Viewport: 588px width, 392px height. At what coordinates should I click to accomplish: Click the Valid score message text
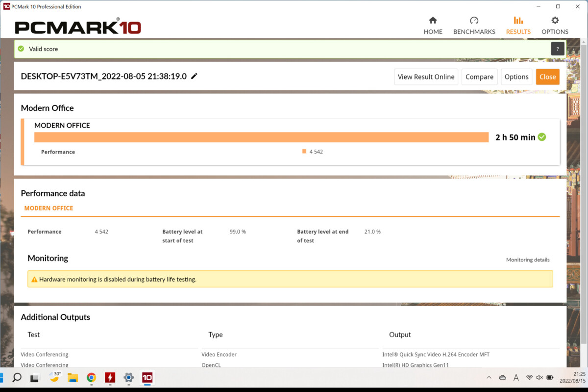coord(44,49)
